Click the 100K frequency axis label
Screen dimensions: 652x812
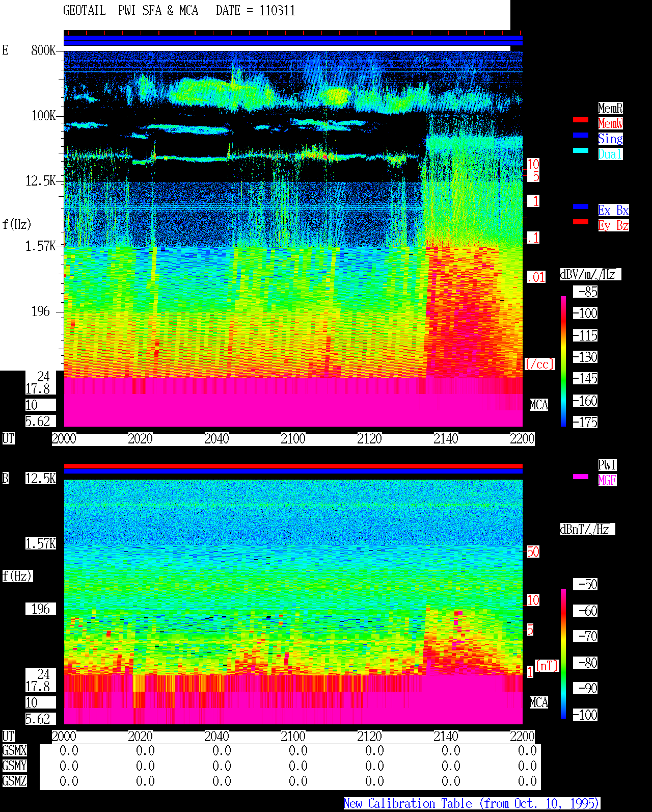(43, 115)
